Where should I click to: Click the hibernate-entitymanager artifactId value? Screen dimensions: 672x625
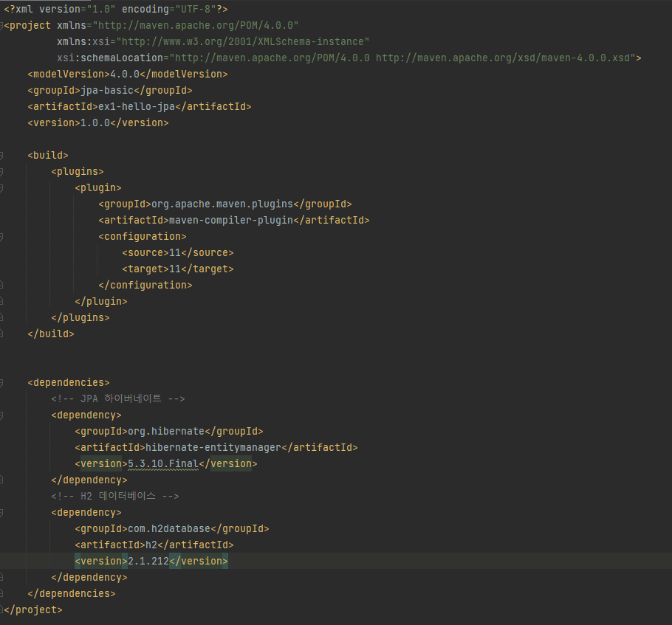pos(213,448)
